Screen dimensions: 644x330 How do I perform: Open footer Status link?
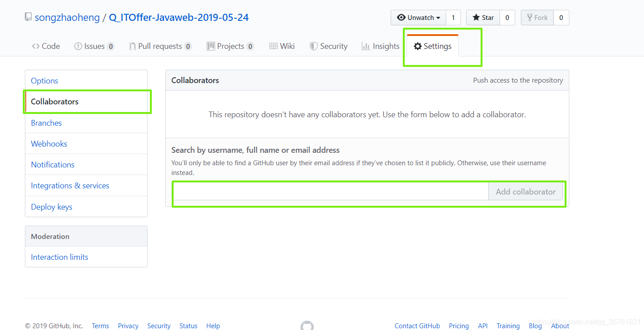(x=188, y=326)
